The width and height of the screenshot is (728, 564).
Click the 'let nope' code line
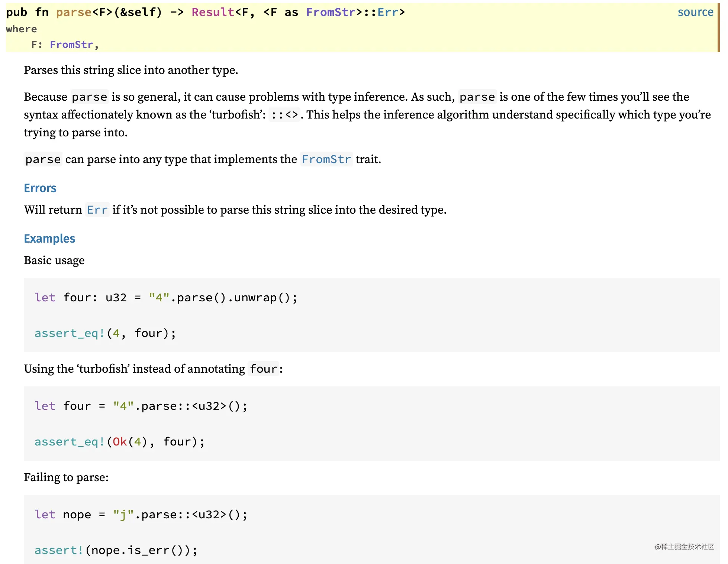(x=141, y=515)
